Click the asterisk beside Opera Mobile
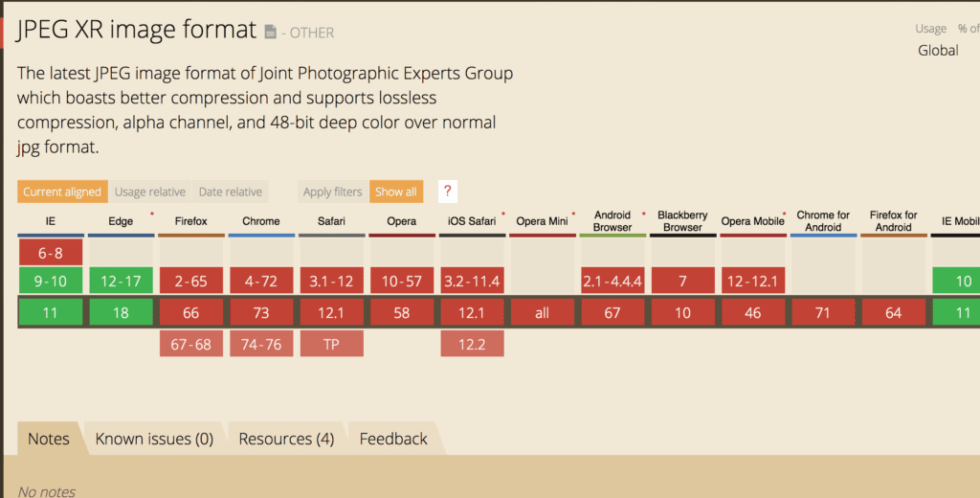This screenshot has width=980, height=498. coord(785,214)
